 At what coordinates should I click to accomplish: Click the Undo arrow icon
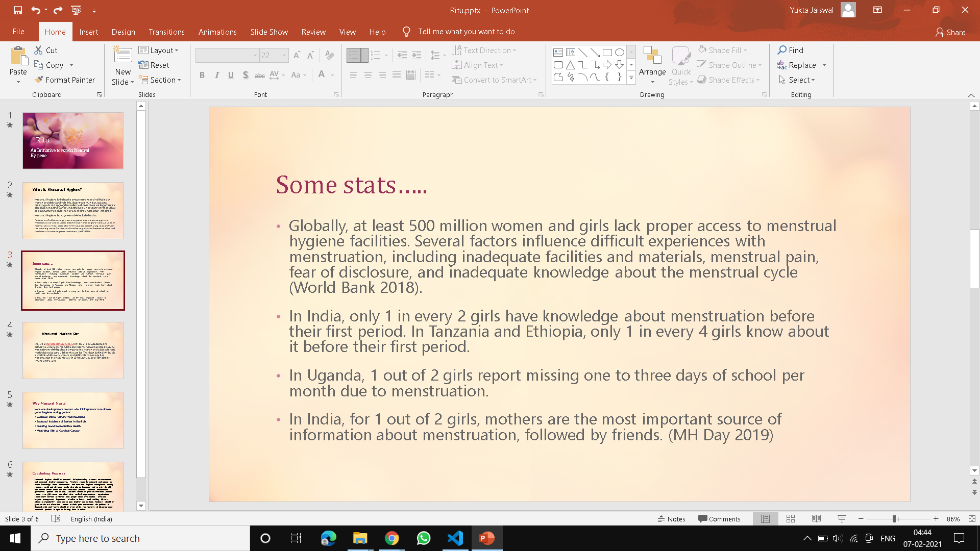coord(35,10)
